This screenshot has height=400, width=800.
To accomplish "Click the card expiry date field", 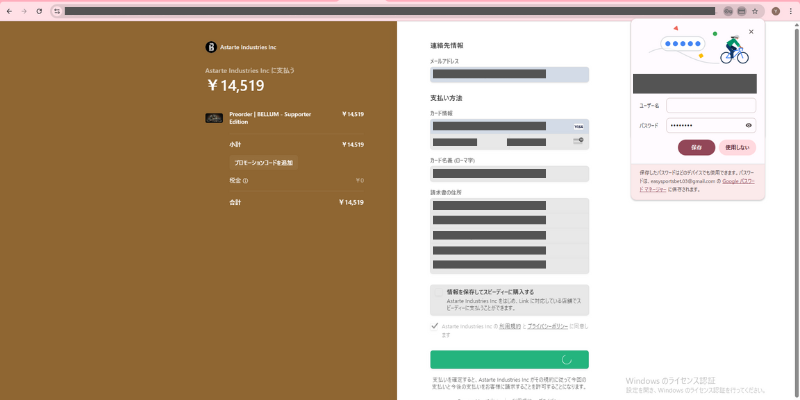I will point(469,142).
